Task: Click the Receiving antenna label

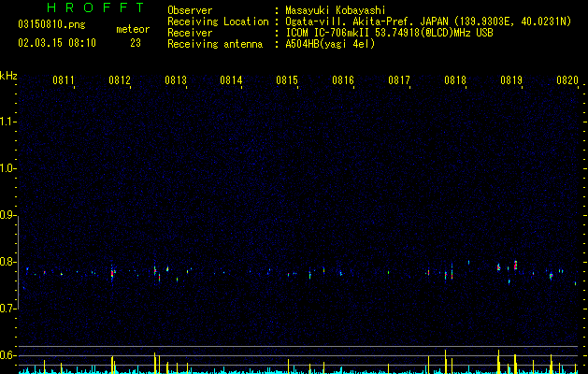Action: pos(215,44)
